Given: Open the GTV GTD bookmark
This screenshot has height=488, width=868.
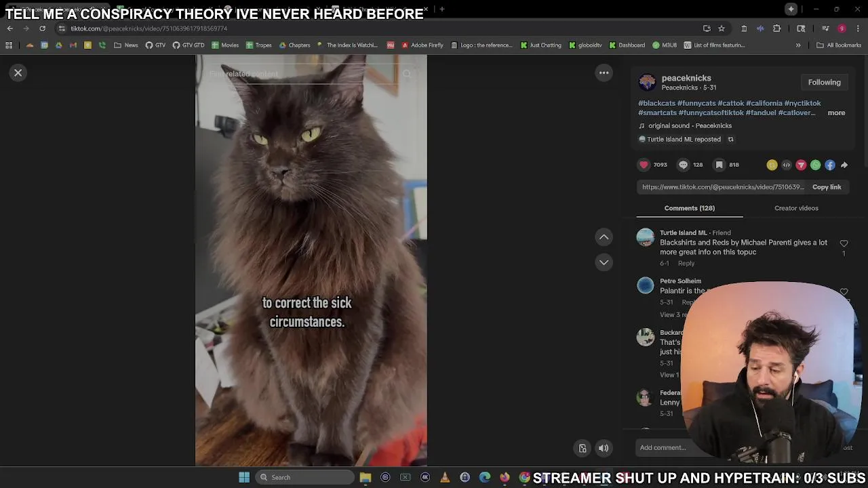Looking at the screenshot, I should [189, 45].
